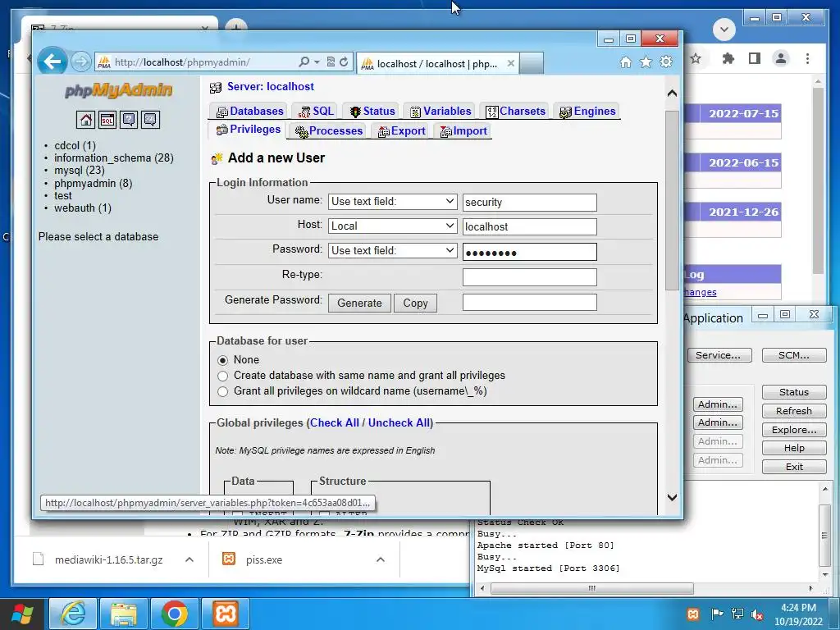Open Host dropdown showing Local

pyautogui.click(x=393, y=226)
